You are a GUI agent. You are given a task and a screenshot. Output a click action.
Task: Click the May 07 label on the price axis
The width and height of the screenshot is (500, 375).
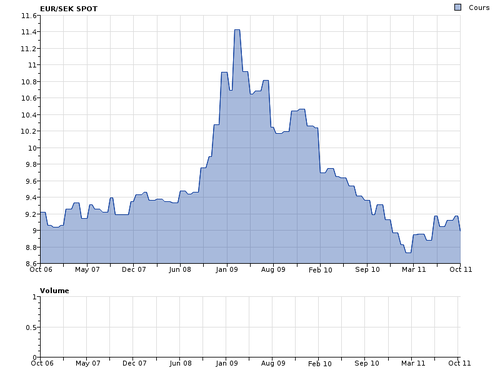[87, 269]
